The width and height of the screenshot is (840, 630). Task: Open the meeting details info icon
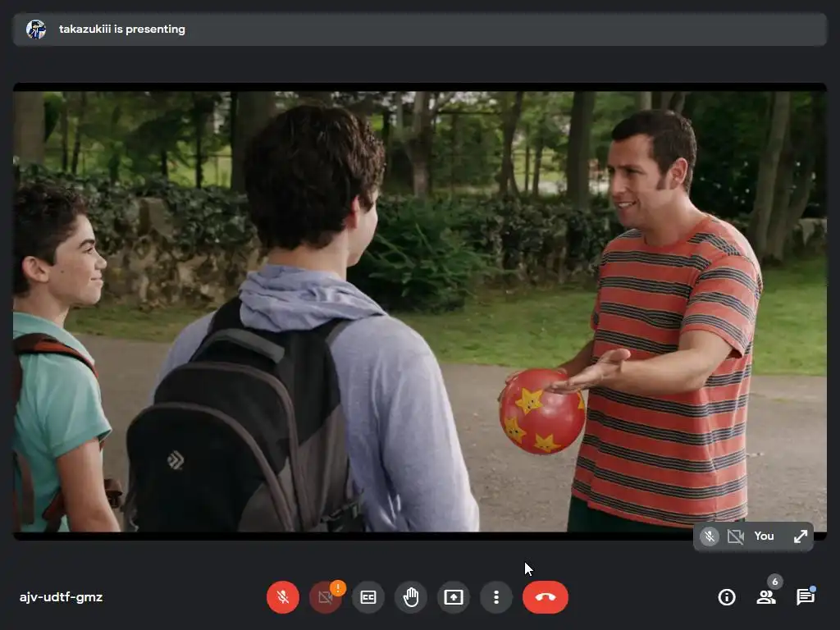click(727, 597)
